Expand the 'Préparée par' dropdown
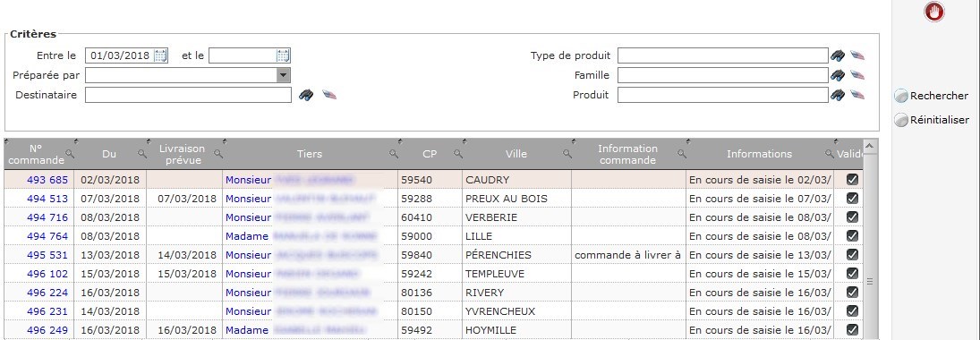 pyautogui.click(x=284, y=75)
